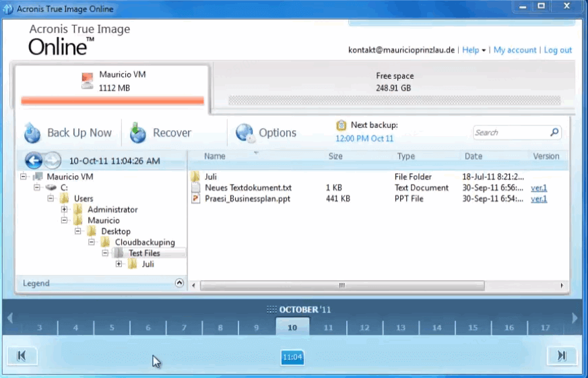
Task: Collapse the Cloudbackuping folder node
Action: coord(92,242)
